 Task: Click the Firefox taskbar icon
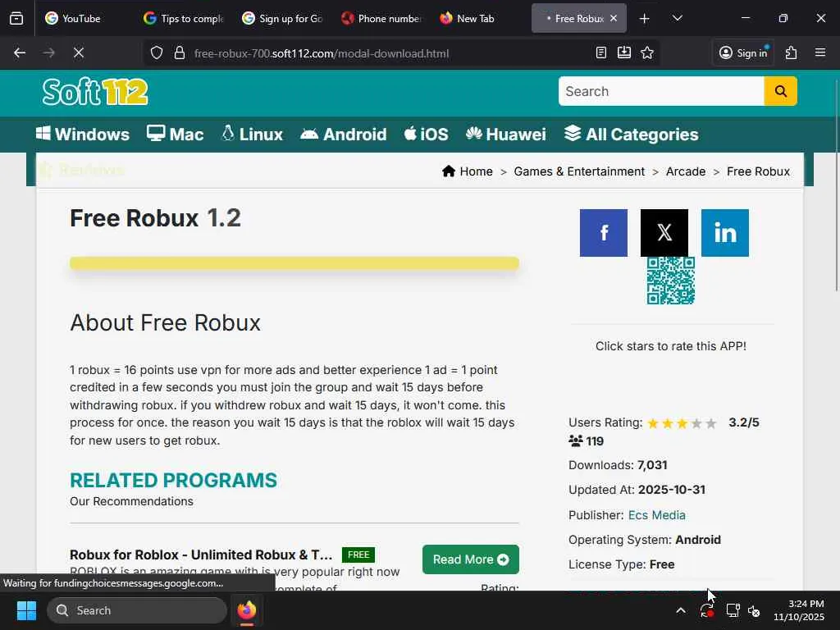[246, 610]
